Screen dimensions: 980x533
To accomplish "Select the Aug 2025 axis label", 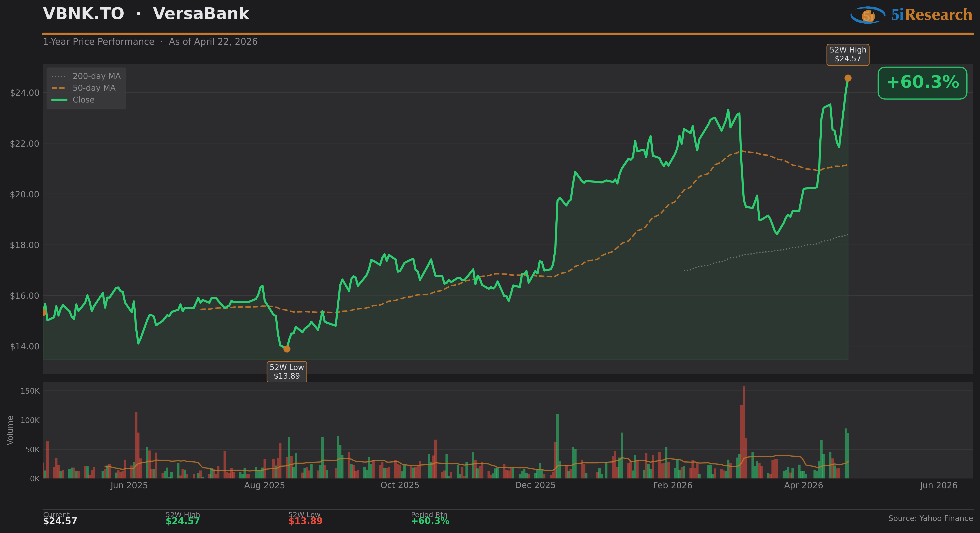I will tap(264, 485).
